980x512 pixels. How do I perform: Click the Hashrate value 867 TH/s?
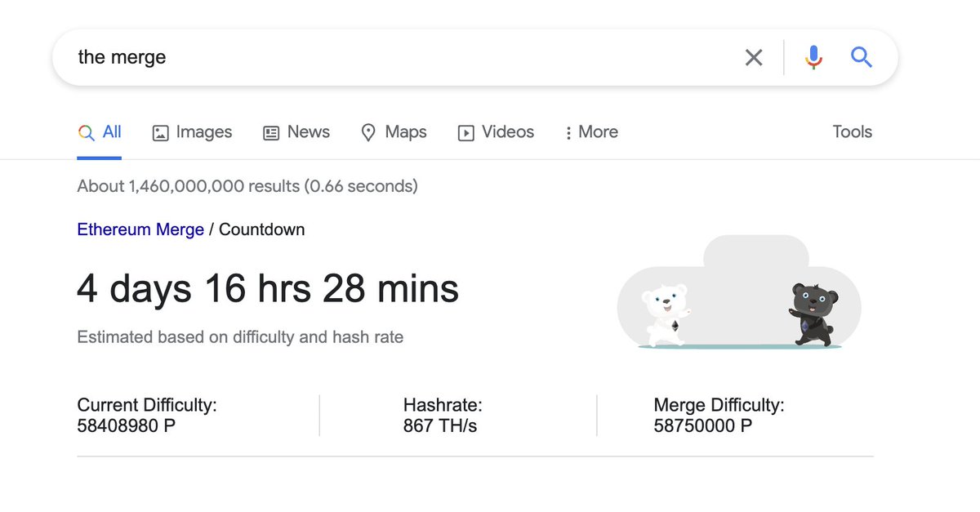440,425
